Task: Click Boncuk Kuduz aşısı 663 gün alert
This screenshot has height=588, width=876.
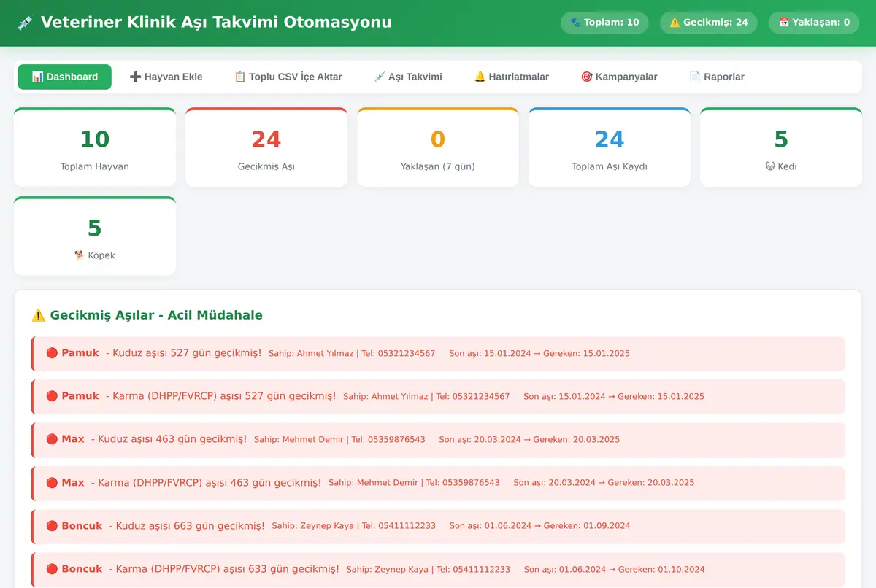Action: click(x=438, y=525)
